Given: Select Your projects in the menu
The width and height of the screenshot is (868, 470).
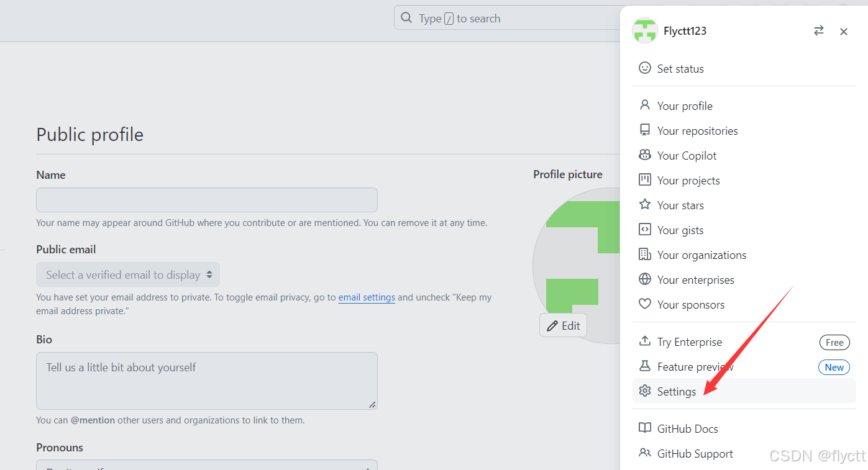Looking at the screenshot, I should [744, 180].
